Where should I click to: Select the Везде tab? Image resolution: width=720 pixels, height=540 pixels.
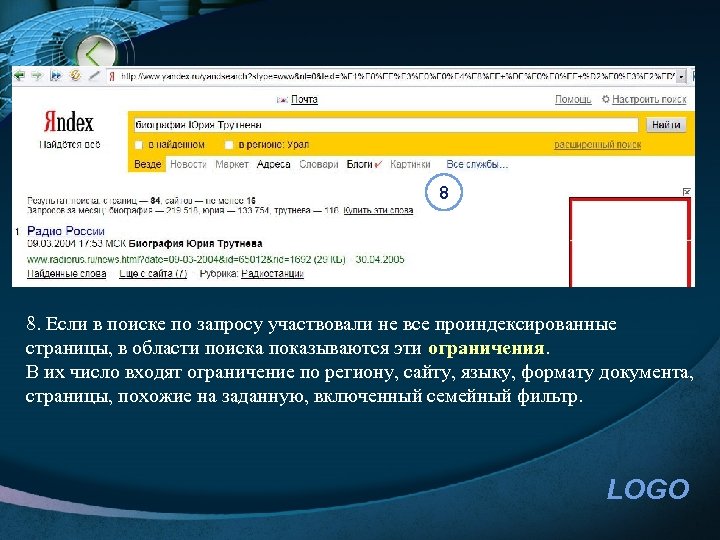[147, 164]
